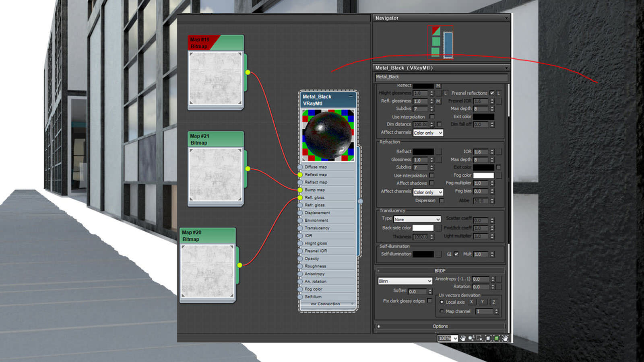The width and height of the screenshot is (644, 362).
Task: Select the Local axis radio button
Action: click(442, 302)
